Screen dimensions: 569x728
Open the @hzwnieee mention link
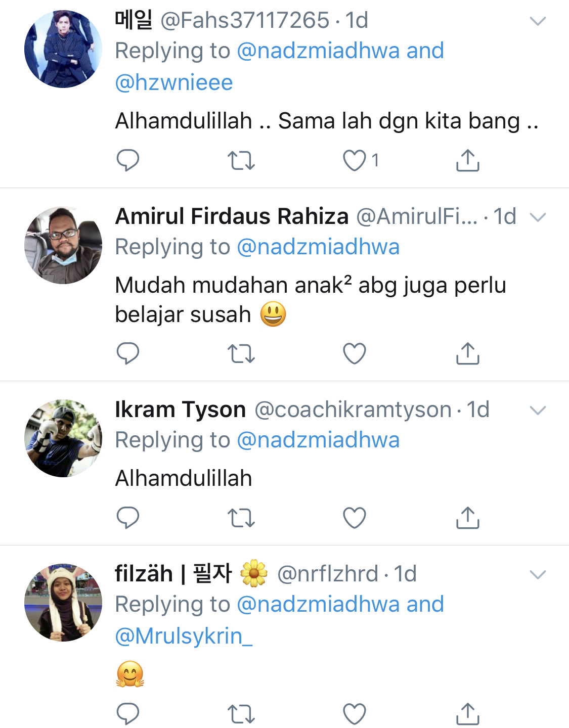(x=174, y=82)
